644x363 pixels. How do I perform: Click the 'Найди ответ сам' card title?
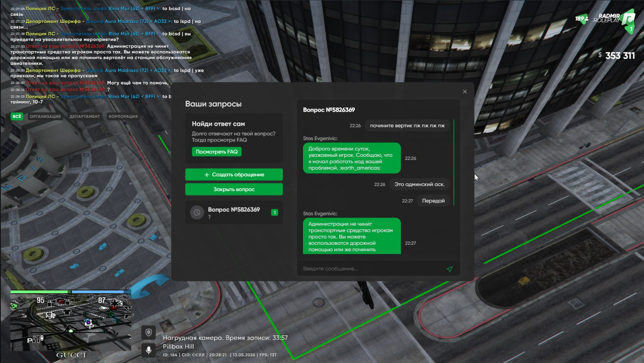(x=218, y=124)
